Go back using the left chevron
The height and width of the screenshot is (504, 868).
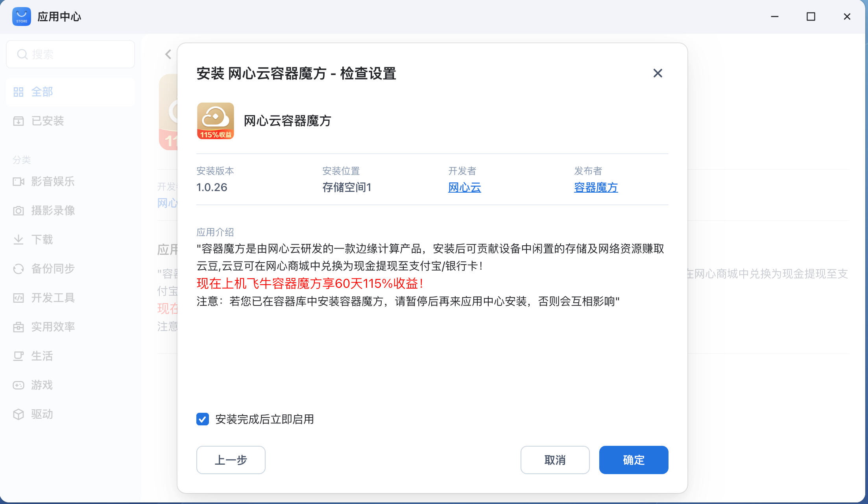point(168,54)
